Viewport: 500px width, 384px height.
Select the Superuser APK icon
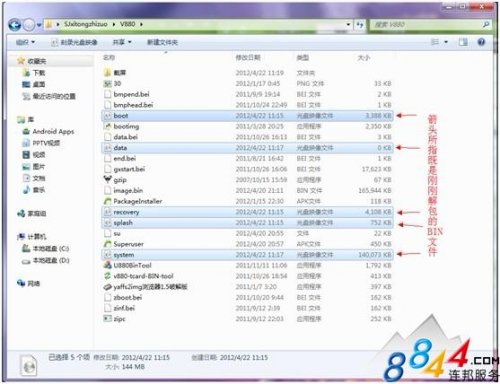click(107, 244)
